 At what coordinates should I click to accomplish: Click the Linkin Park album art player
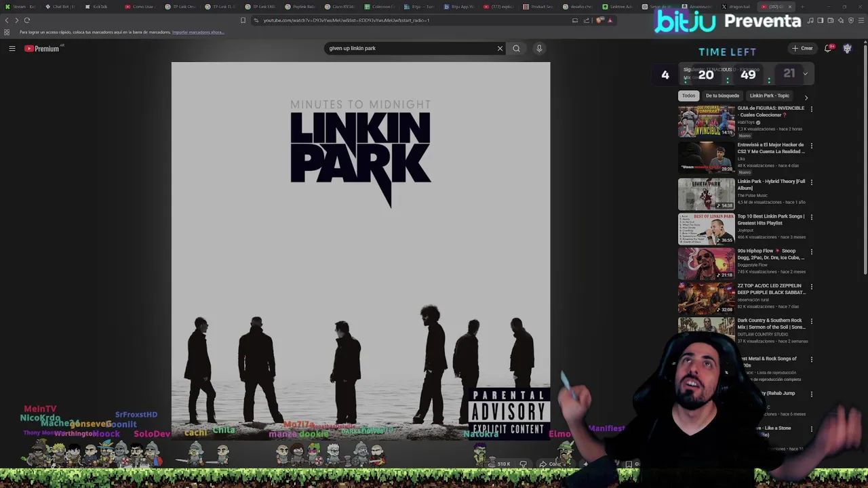tap(361, 251)
